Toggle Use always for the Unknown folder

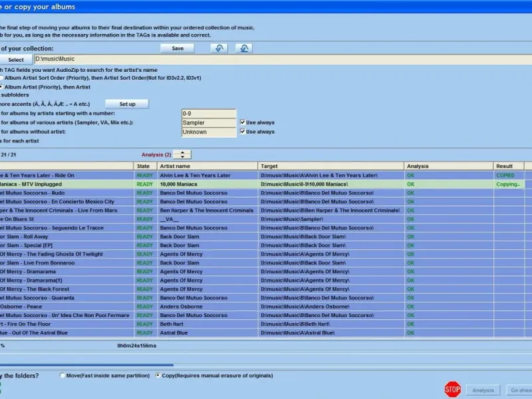click(243, 132)
